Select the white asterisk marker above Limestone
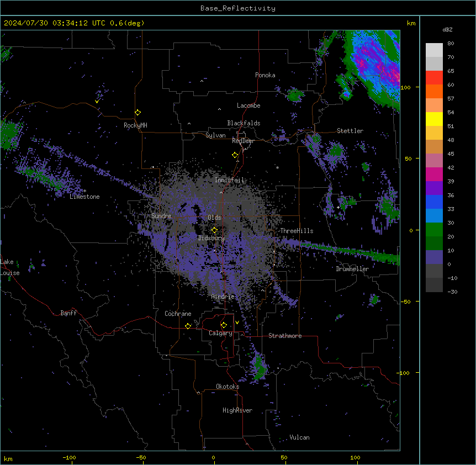The width and height of the screenshot is (476, 465). point(85,191)
